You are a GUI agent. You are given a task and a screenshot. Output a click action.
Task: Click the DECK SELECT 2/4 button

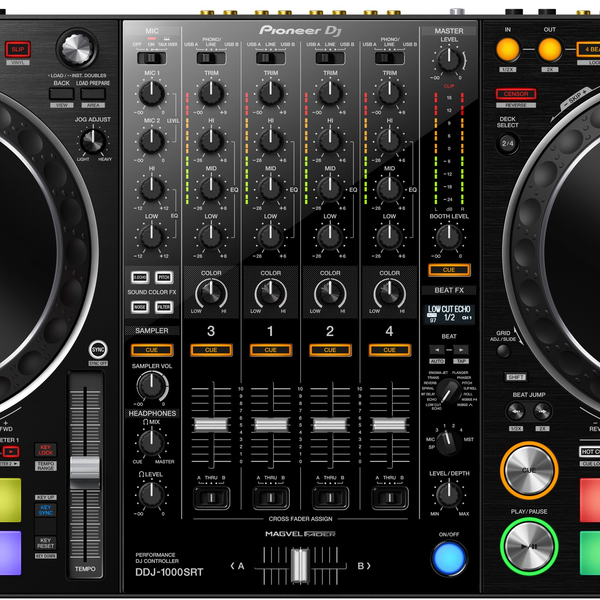coord(508,143)
